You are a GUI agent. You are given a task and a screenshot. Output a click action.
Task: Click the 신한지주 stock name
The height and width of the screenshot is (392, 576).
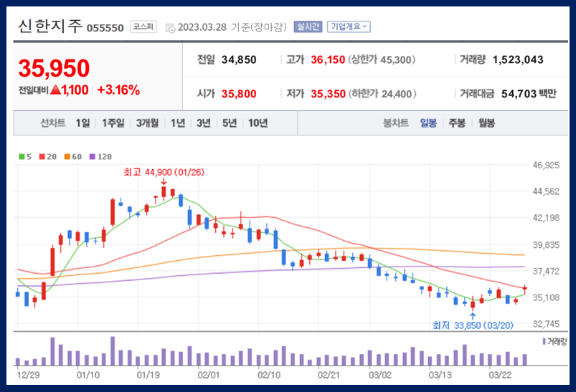[50, 26]
